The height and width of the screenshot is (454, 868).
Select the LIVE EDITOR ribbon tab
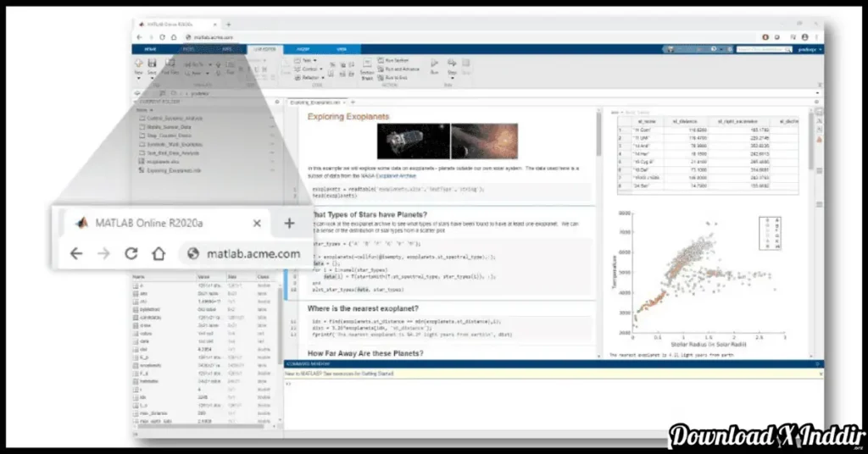(x=264, y=49)
